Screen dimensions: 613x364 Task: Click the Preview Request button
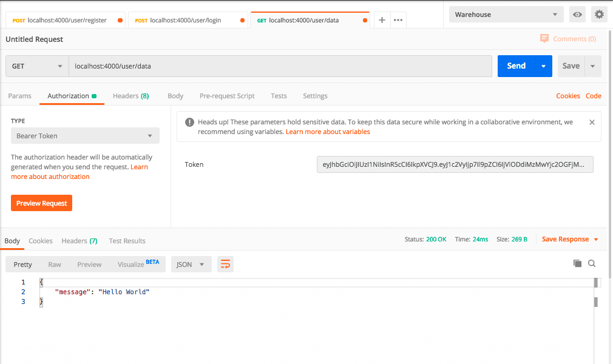click(x=41, y=203)
